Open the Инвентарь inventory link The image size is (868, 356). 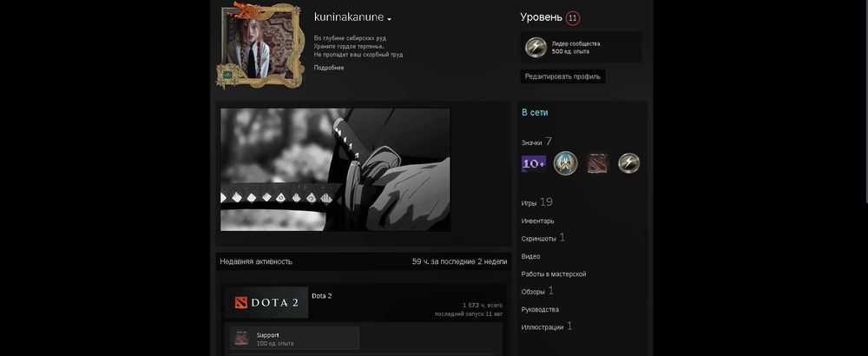click(537, 221)
